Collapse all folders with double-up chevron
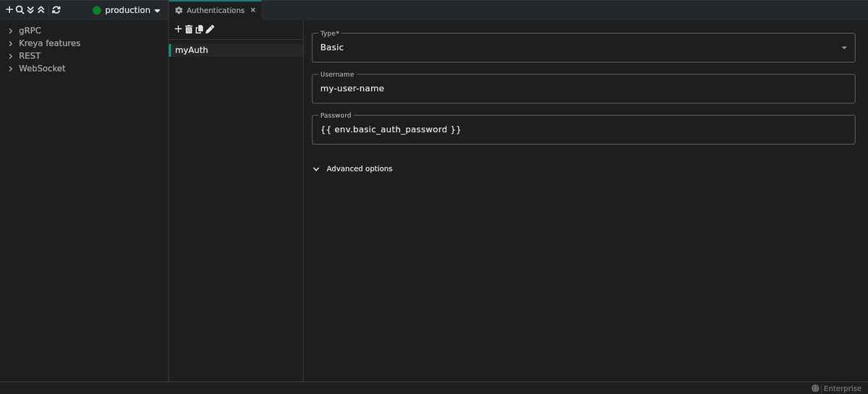Screen dimensions: 868x394 41,10
